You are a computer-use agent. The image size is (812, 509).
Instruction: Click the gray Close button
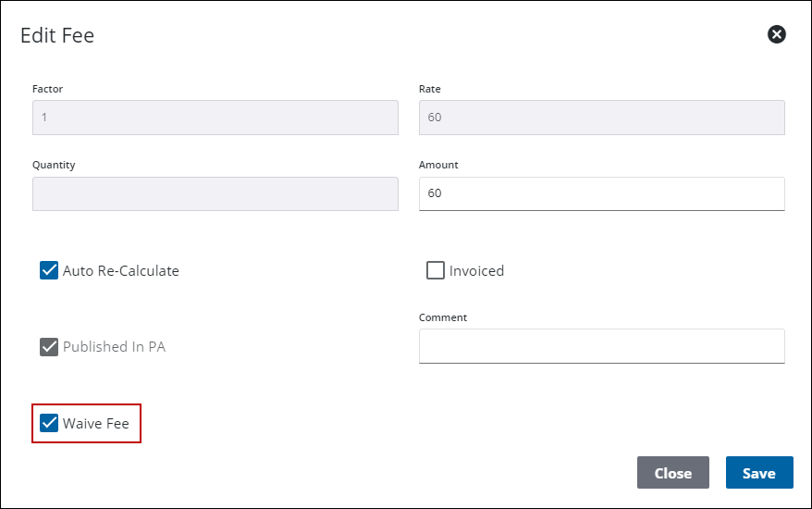coord(672,473)
